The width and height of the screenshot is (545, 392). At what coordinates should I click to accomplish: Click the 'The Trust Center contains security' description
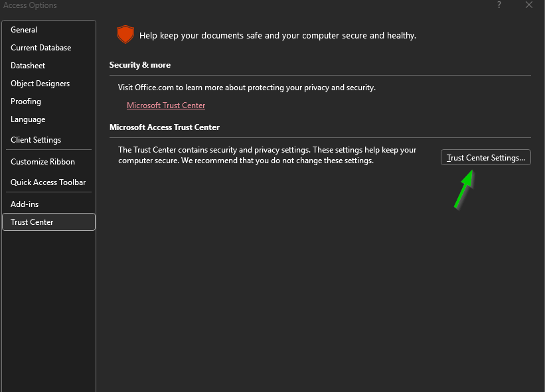click(x=267, y=155)
